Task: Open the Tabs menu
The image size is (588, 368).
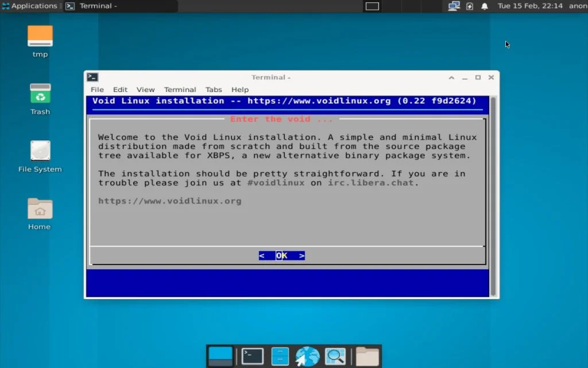Action: 214,90
